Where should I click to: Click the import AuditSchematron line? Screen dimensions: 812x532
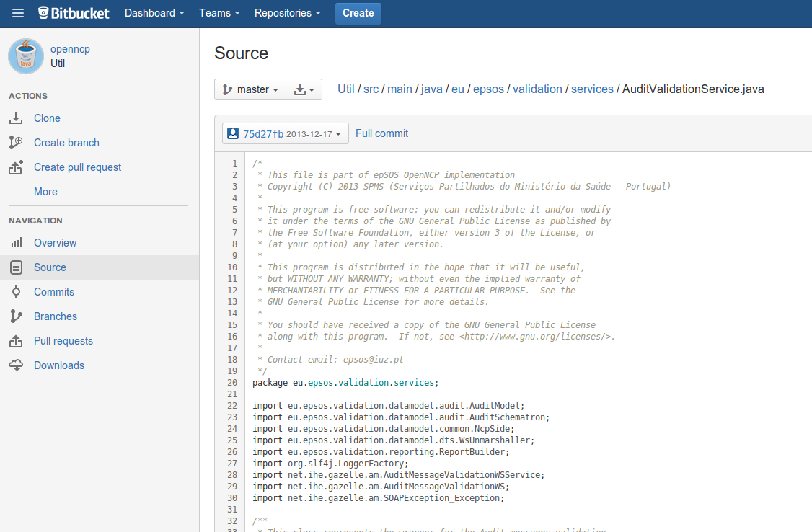pyautogui.click(x=401, y=417)
